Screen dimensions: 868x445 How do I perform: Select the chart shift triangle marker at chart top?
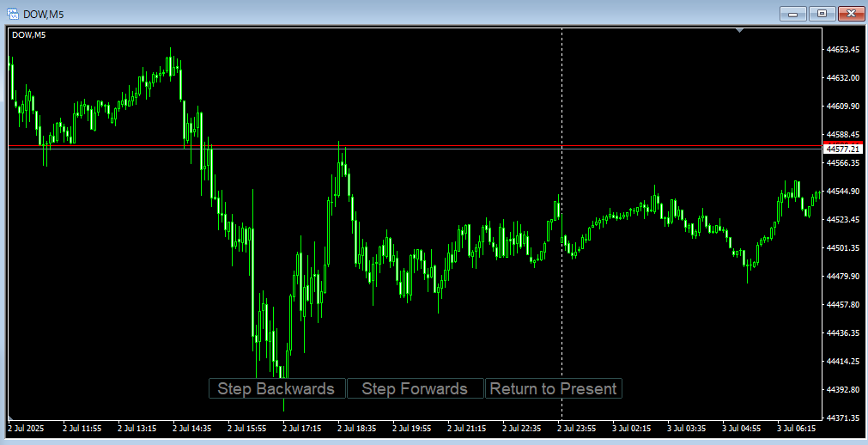(x=740, y=30)
